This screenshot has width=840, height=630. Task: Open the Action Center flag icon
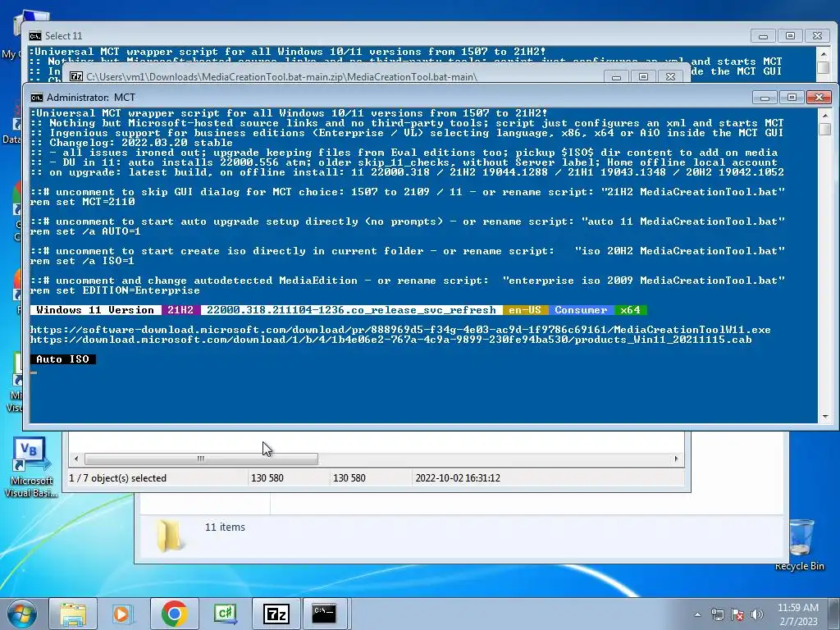tap(737, 614)
